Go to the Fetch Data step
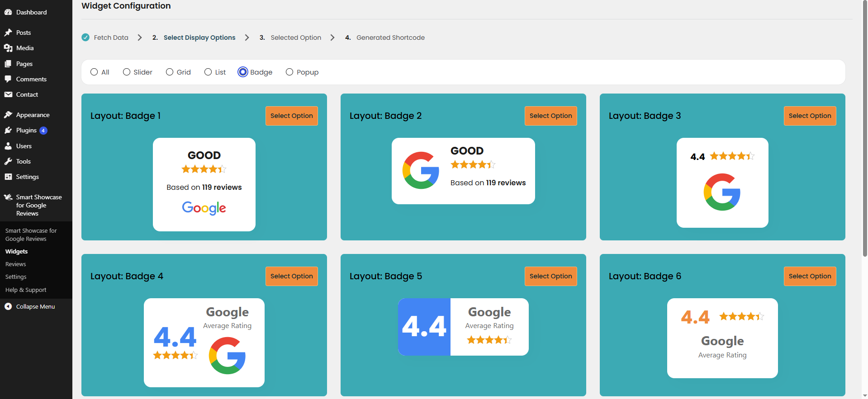This screenshot has height=399, width=868. click(111, 38)
